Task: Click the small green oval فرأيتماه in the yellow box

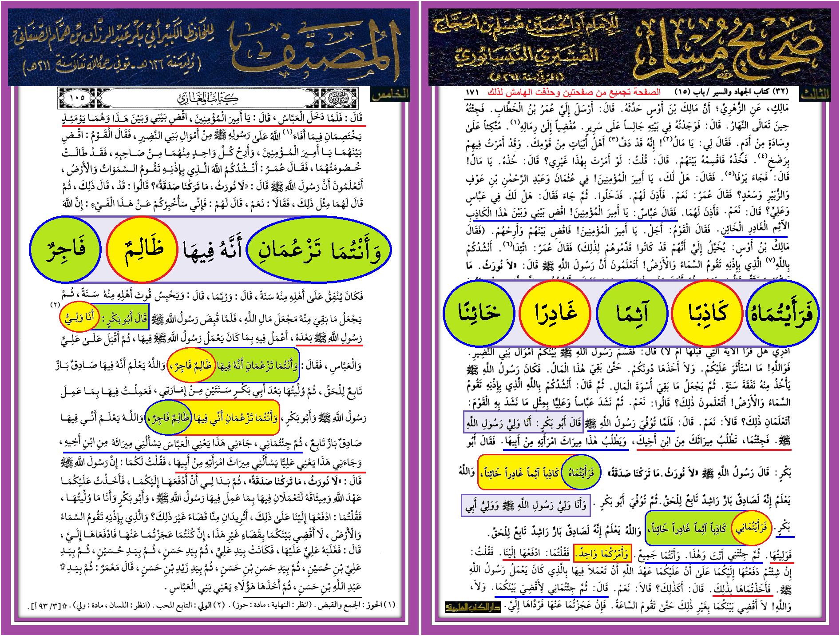Action: point(581,472)
